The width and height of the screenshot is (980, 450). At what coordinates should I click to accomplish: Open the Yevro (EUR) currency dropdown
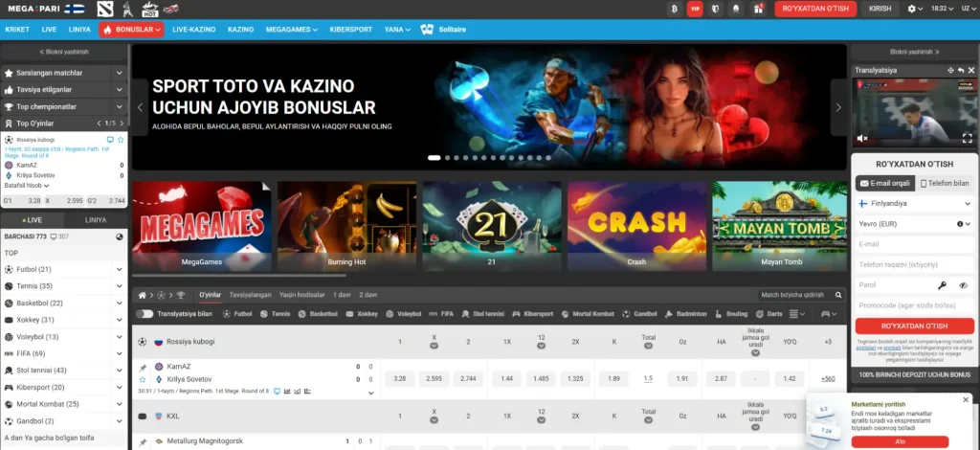[914, 224]
